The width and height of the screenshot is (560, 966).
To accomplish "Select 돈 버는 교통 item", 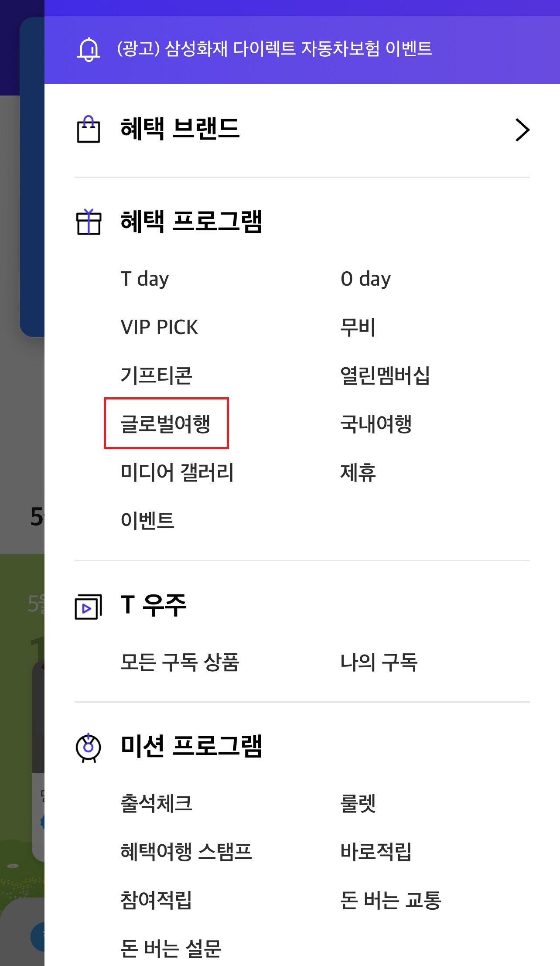I will point(390,900).
